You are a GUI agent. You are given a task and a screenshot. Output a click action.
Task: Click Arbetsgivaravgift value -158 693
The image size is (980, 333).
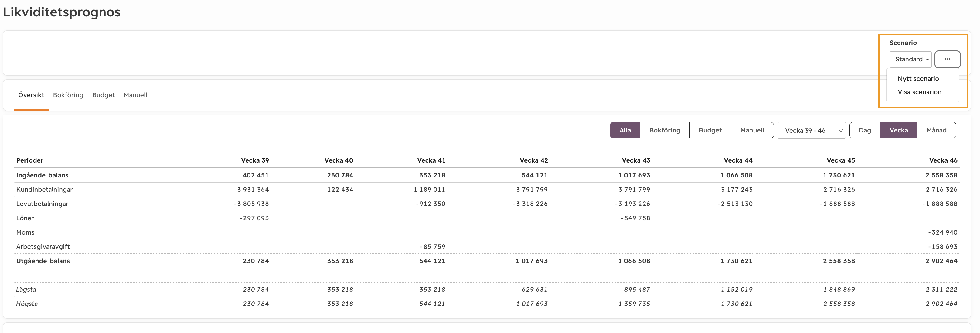click(x=943, y=247)
